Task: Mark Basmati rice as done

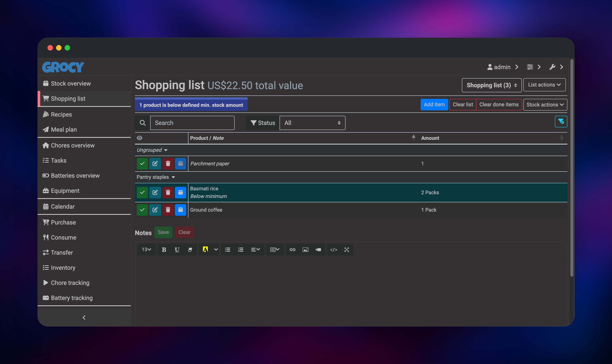Action: (x=142, y=193)
